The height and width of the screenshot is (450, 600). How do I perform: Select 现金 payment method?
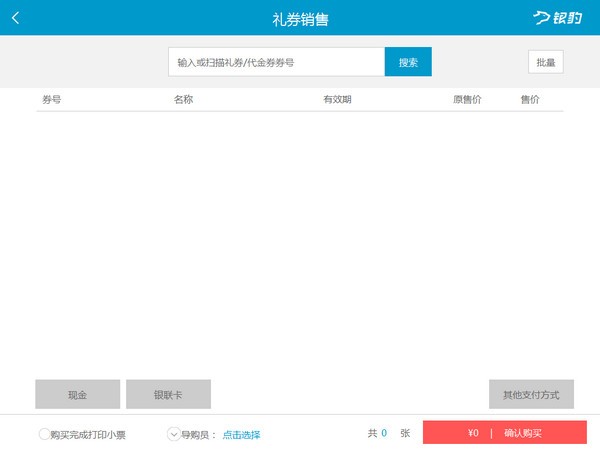pyautogui.click(x=77, y=395)
